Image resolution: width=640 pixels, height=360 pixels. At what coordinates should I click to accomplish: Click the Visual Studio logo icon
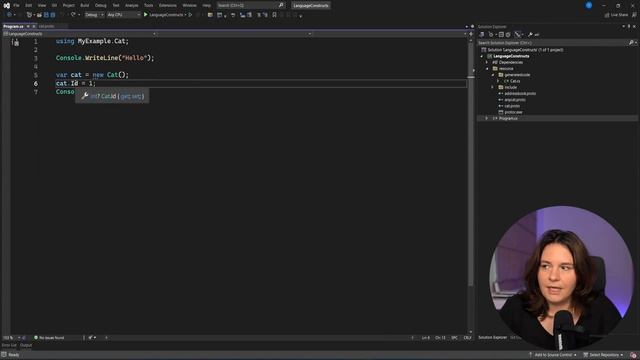(x=7, y=5)
